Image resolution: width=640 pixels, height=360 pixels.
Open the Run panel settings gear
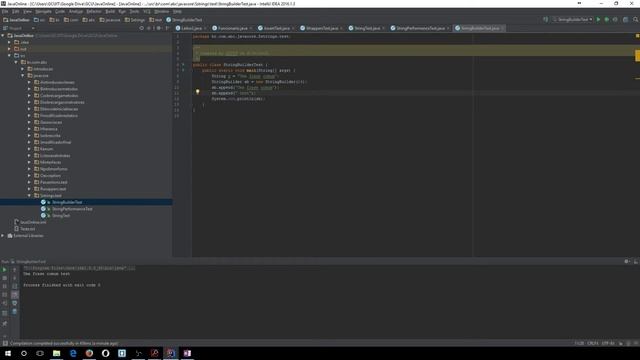tap(627, 262)
